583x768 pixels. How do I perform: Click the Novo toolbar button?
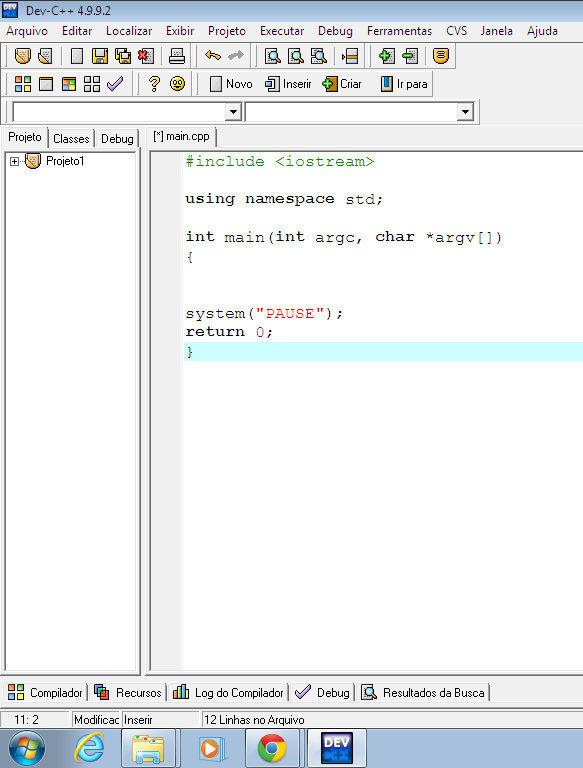click(231, 84)
